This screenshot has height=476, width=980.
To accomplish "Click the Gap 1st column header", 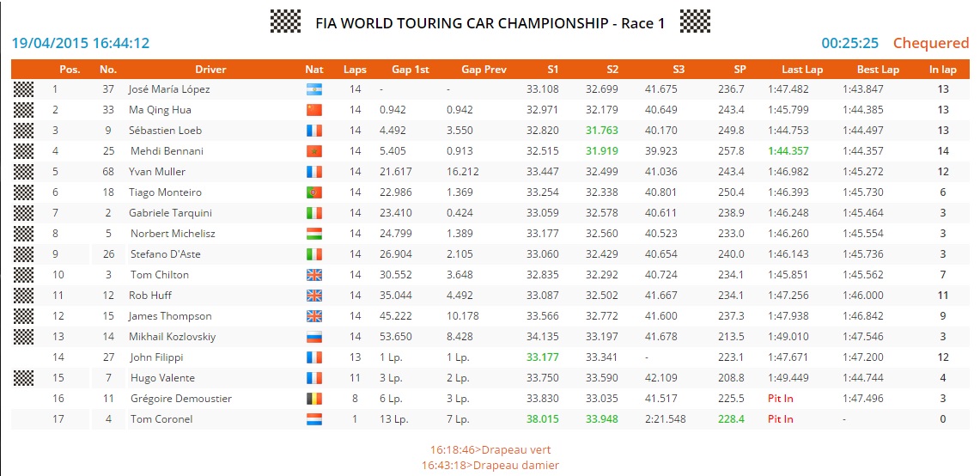I will point(411,70).
